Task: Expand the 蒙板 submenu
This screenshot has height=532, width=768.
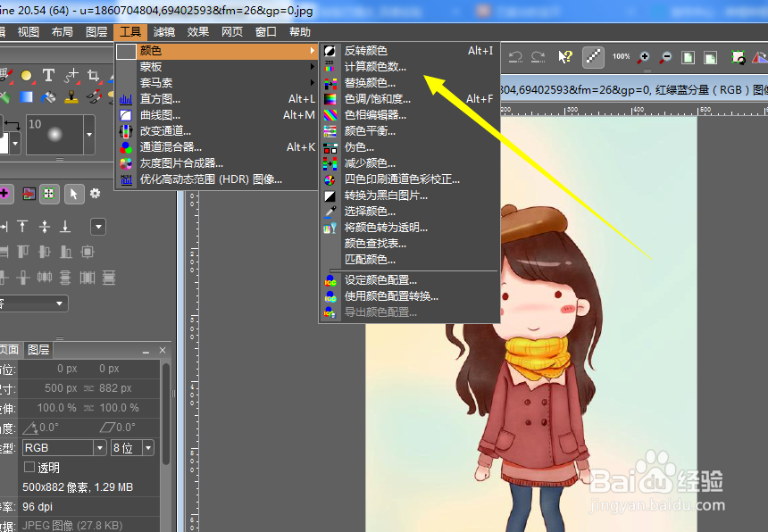Action: point(217,67)
